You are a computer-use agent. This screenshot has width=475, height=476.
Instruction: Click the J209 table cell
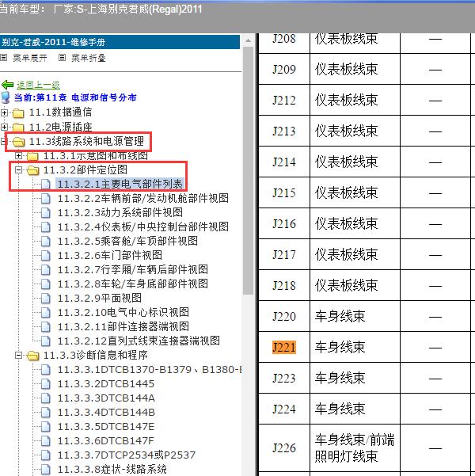coord(283,69)
